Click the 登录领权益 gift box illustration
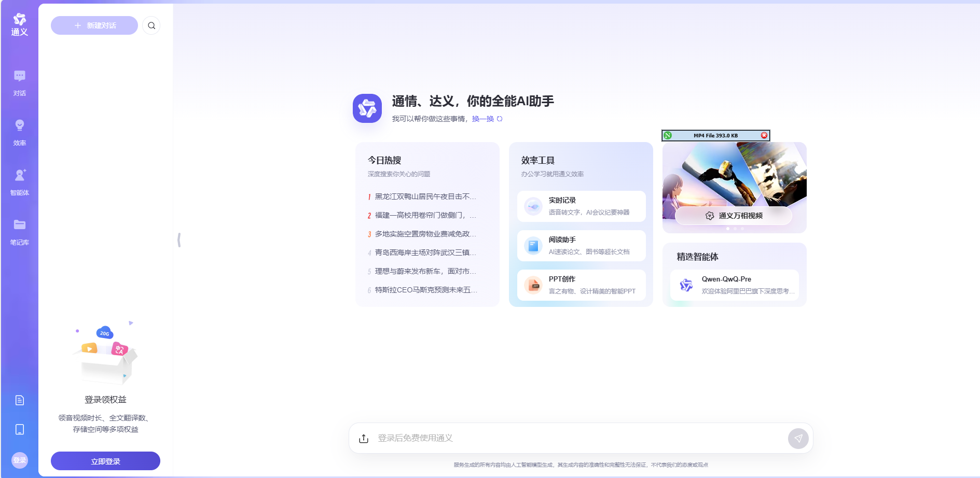980x478 pixels. coord(106,353)
